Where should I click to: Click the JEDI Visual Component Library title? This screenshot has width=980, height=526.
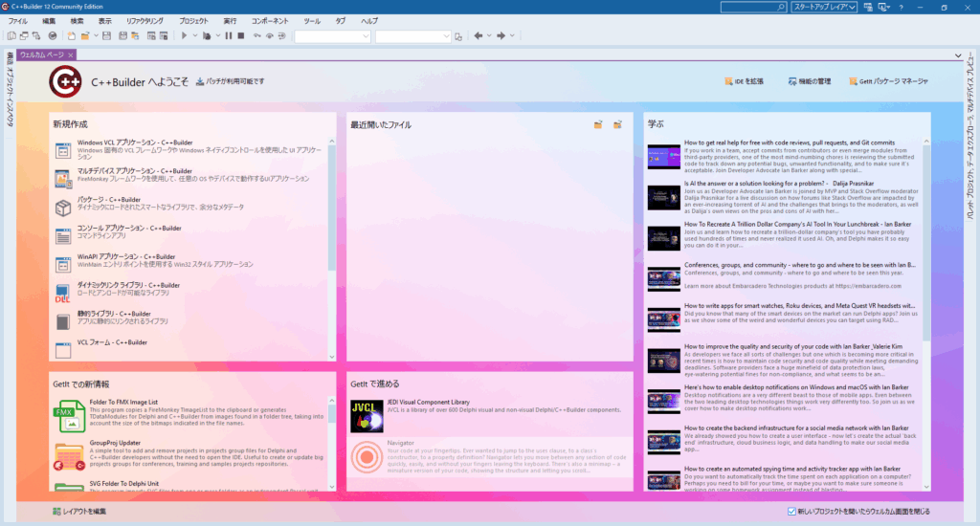[428, 403]
